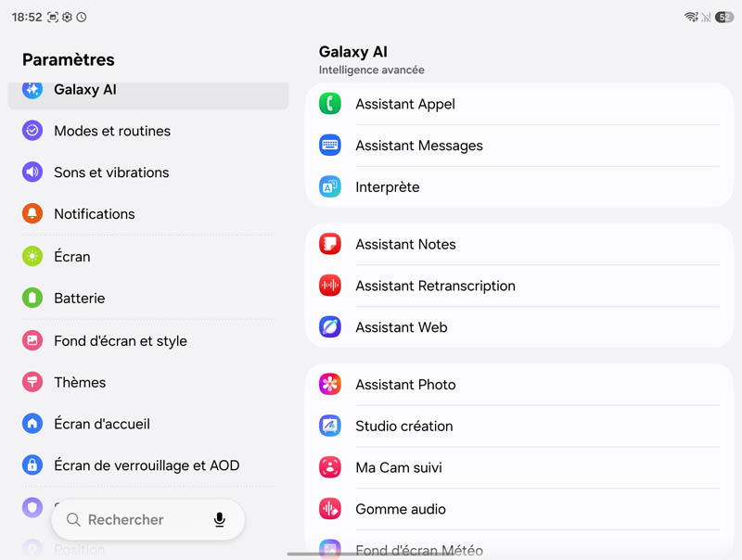742x560 pixels.
Task: Open Assistant Photo option
Action: pos(519,385)
